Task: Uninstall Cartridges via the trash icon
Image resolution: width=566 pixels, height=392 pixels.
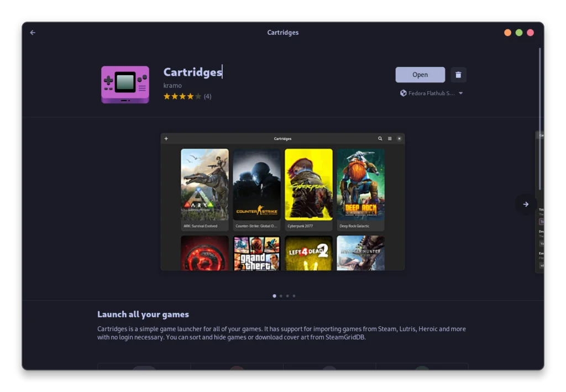Action: tap(458, 75)
